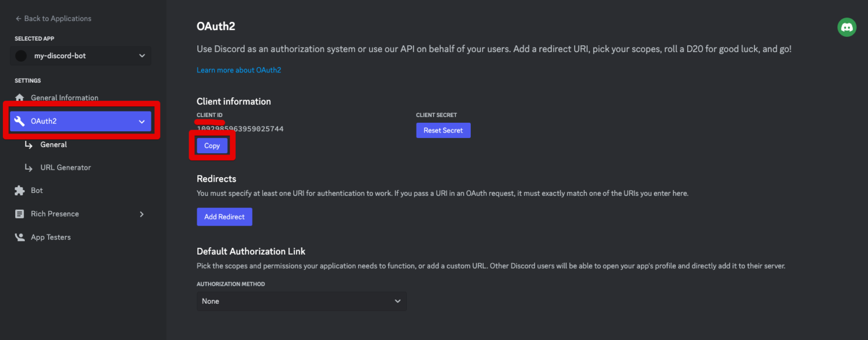Select the app avatar thumbnail
This screenshot has width=868, height=340.
[21, 55]
